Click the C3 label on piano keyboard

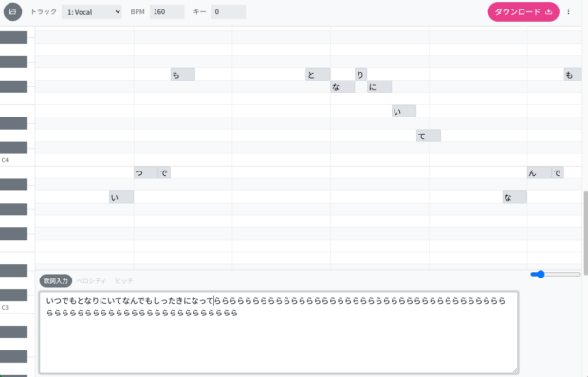coord(5,307)
